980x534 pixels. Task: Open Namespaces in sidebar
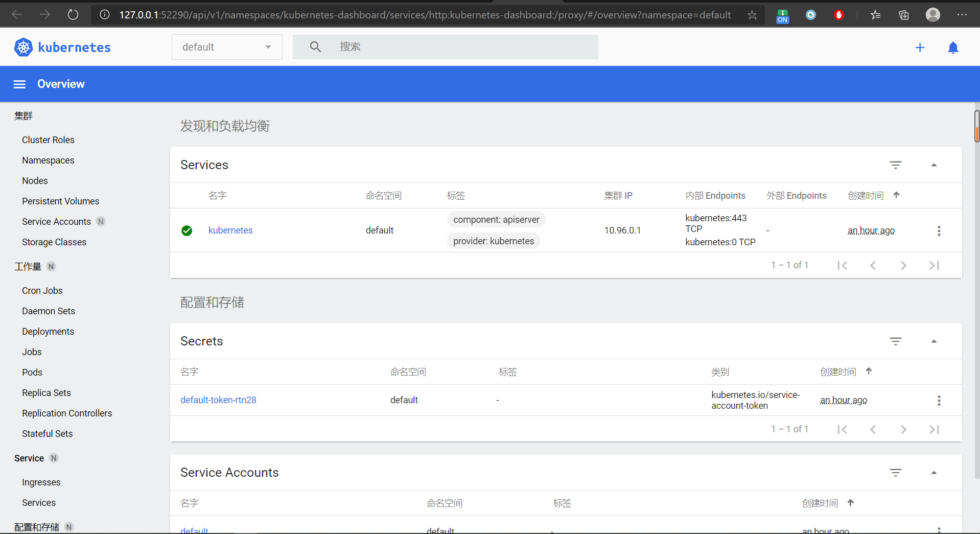pos(48,160)
